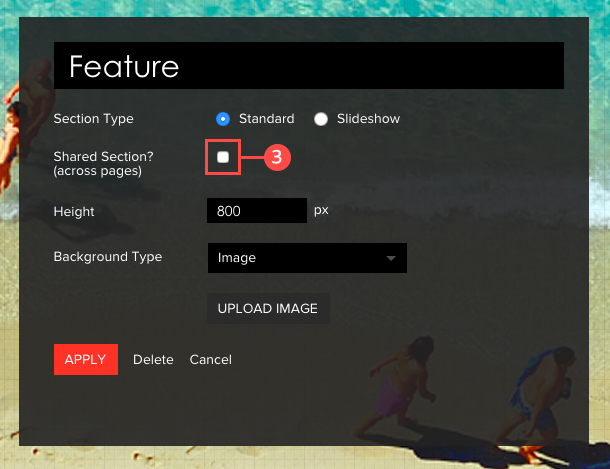Click the Section Type label

[93, 119]
